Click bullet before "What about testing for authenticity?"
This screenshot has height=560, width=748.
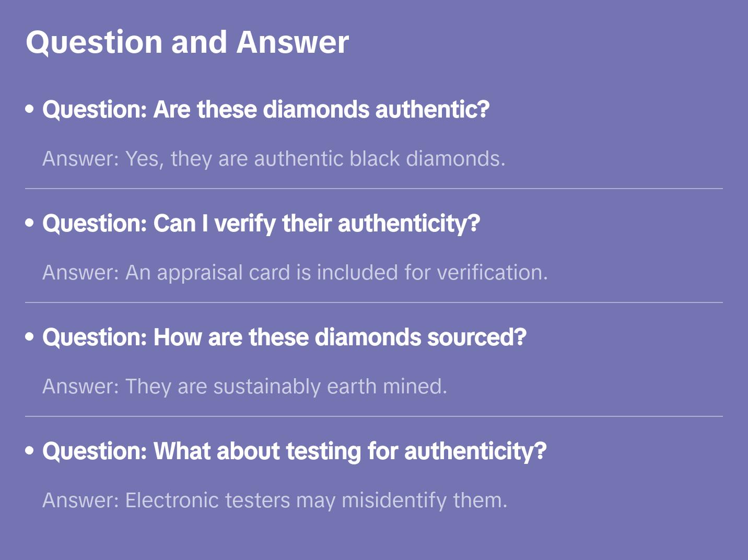point(30,451)
